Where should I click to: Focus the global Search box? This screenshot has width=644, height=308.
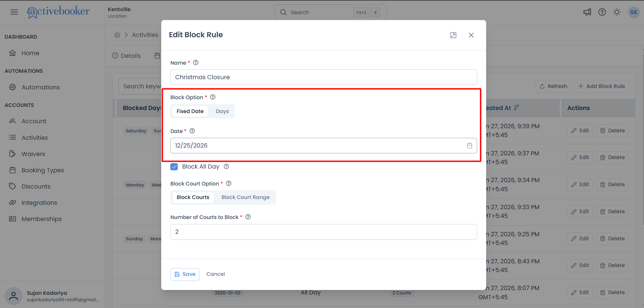coord(330,12)
